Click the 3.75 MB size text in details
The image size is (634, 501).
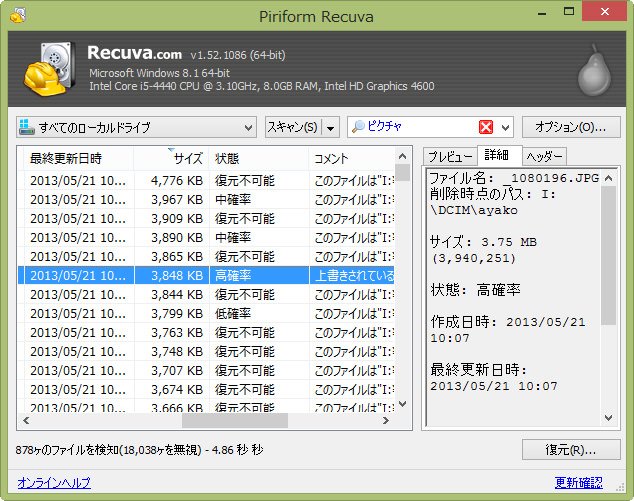pos(509,242)
